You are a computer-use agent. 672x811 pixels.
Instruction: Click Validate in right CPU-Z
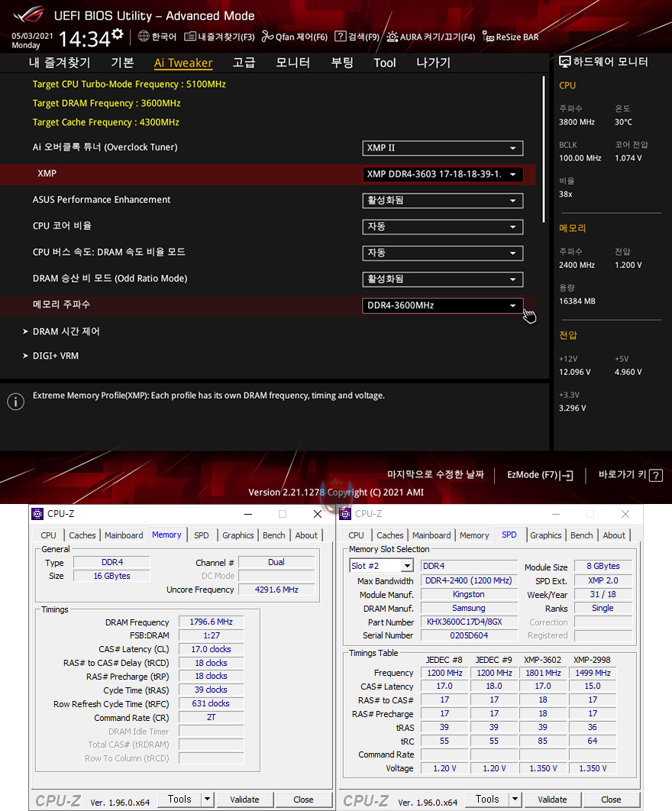click(x=552, y=800)
